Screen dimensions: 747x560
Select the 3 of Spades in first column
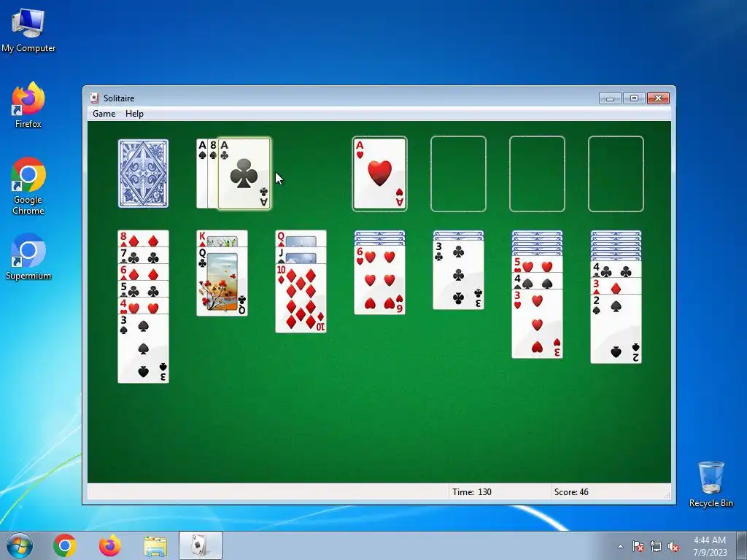143,348
